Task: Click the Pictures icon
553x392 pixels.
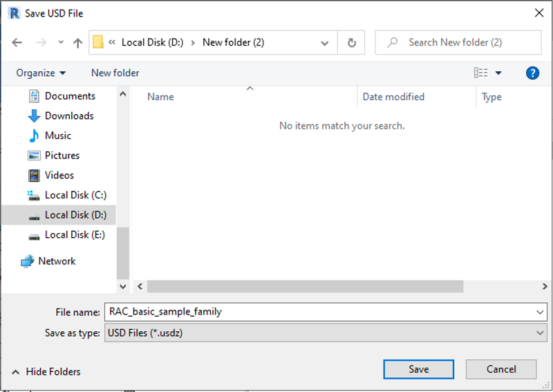Action: coord(34,156)
